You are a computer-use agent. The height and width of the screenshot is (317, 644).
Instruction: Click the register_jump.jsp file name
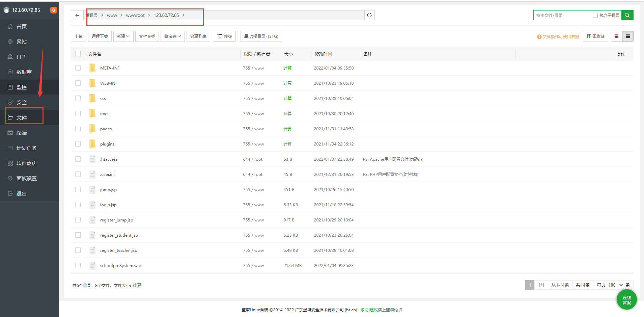pyautogui.click(x=117, y=220)
